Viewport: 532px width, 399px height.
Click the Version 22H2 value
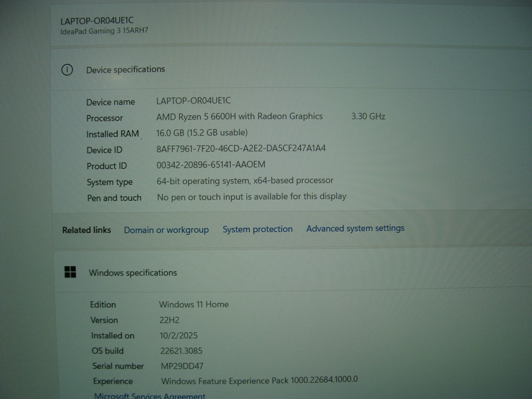169,320
